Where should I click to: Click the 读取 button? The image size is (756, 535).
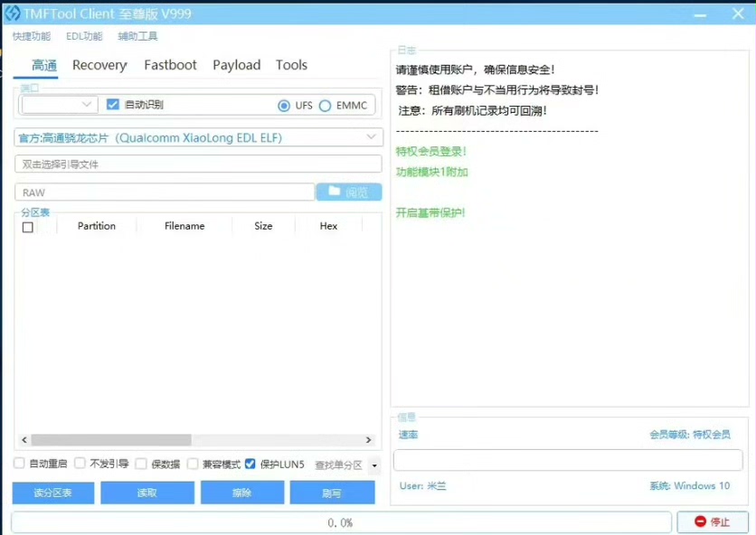point(147,493)
